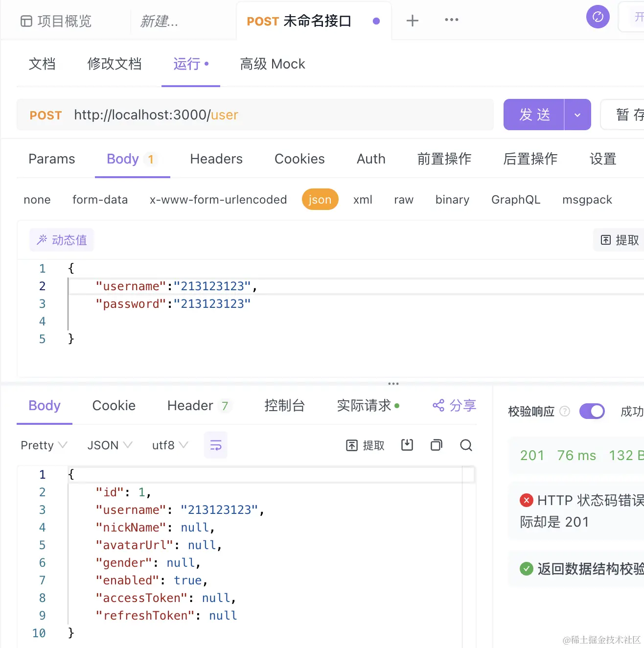The width and height of the screenshot is (644, 648).
Task: Click the search response icon
Action: click(x=466, y=445)
